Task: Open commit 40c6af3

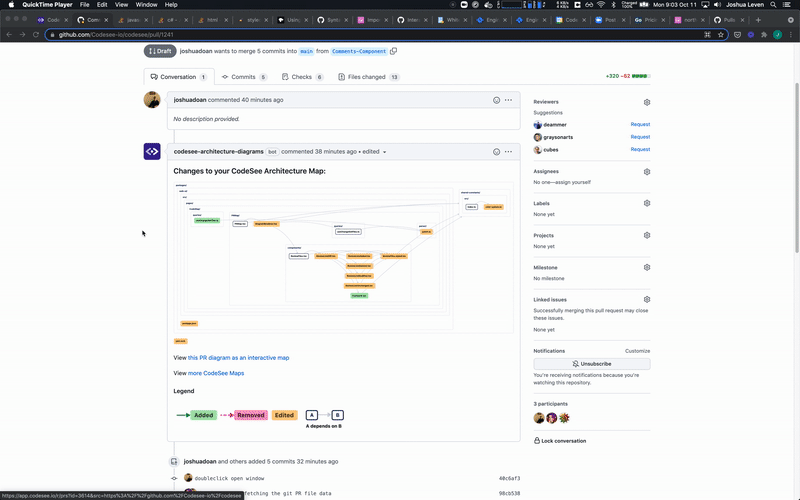Action: click(509, 479)
